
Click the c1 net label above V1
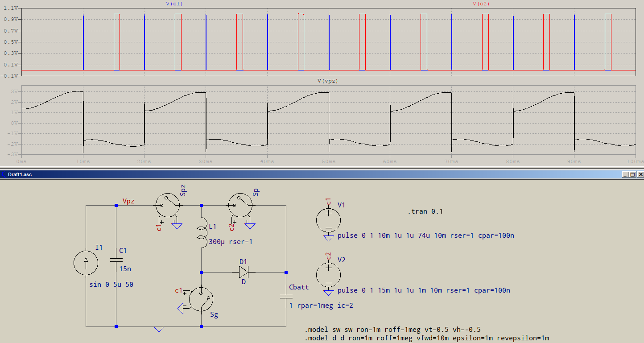[328, 201]
